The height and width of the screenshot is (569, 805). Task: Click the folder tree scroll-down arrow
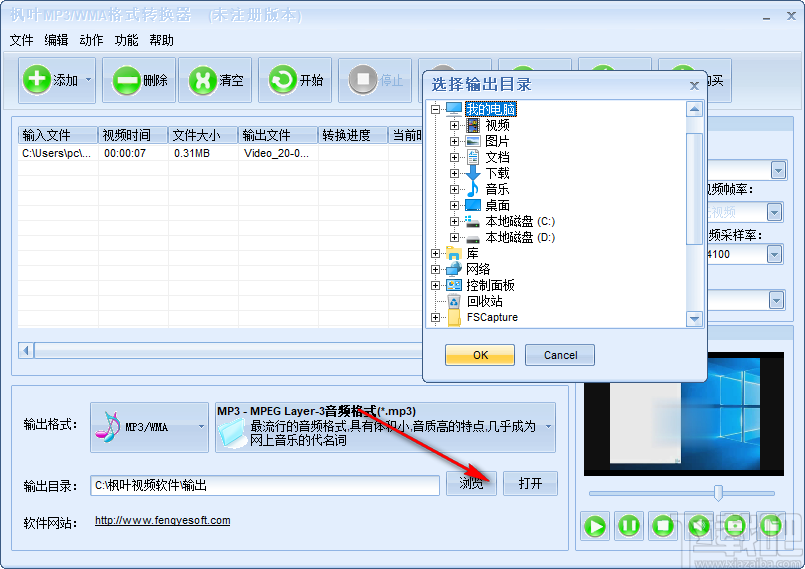695,319
